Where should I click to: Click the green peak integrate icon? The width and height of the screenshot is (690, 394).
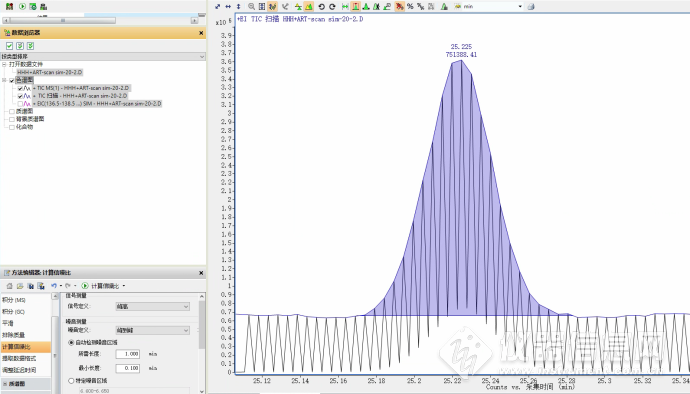366,7
